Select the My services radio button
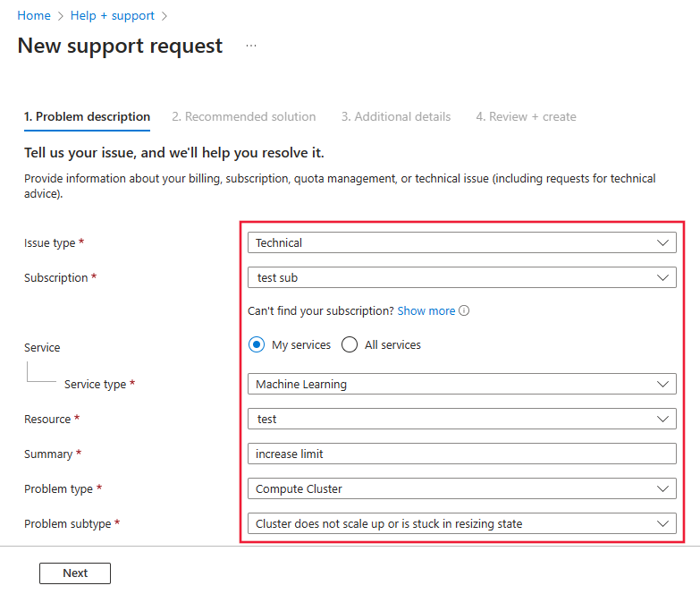Screen dimensions: 700x594 coord(257,344)
